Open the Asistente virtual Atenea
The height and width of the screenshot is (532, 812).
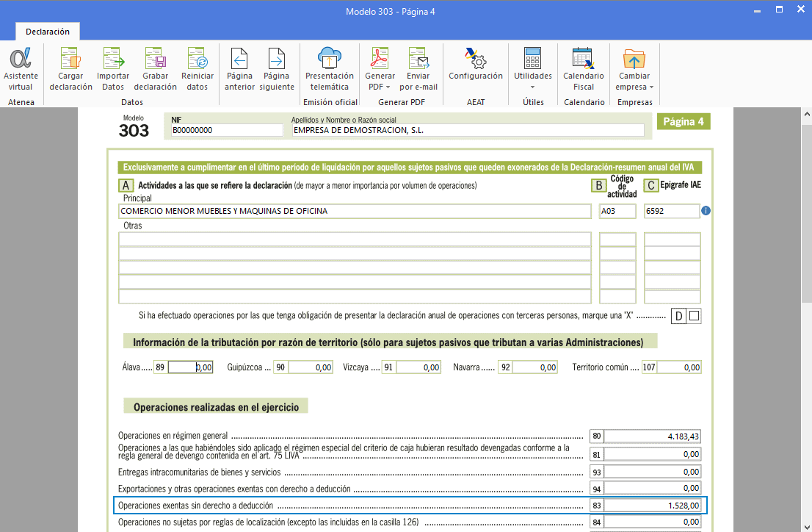pos(21,70)
